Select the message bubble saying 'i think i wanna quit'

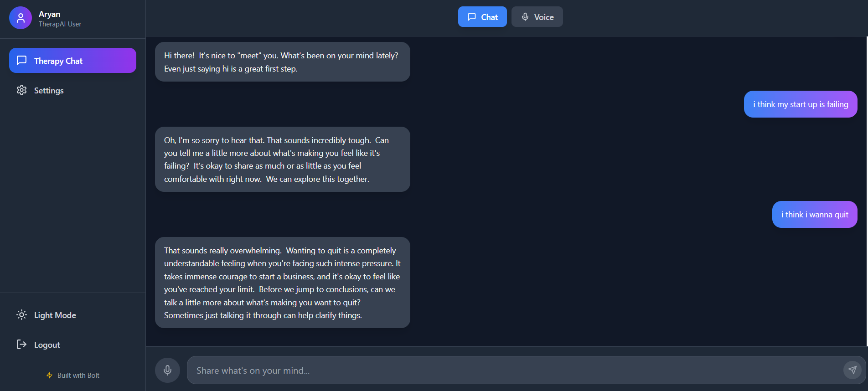pyautogui.click(x=815, y=214)
